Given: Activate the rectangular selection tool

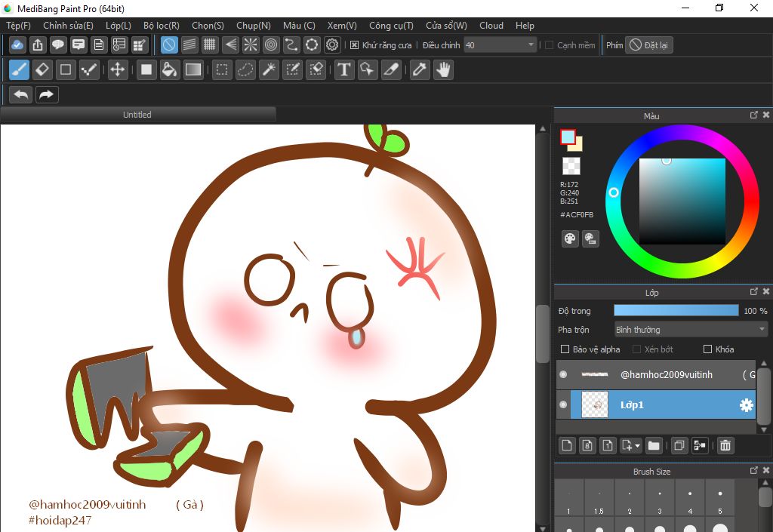Looking at the screenshot, I should click(x=222, y=69).
